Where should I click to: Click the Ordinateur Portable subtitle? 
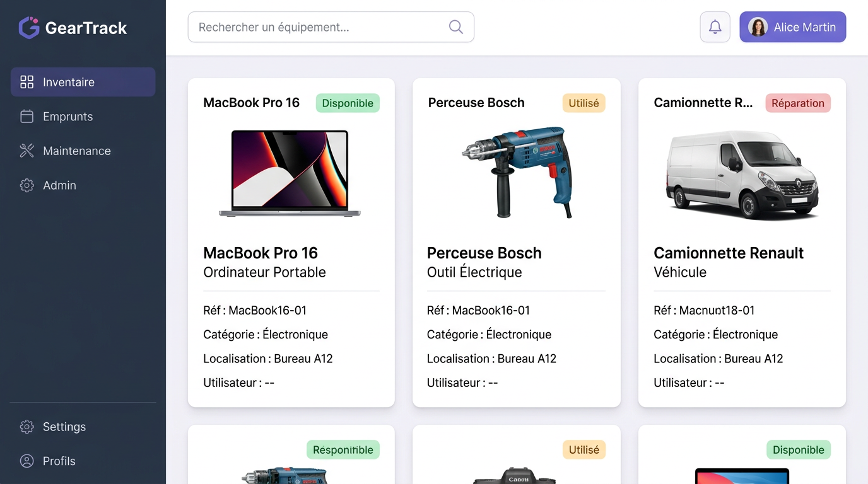pyautogui.click(x=264, y=272)
